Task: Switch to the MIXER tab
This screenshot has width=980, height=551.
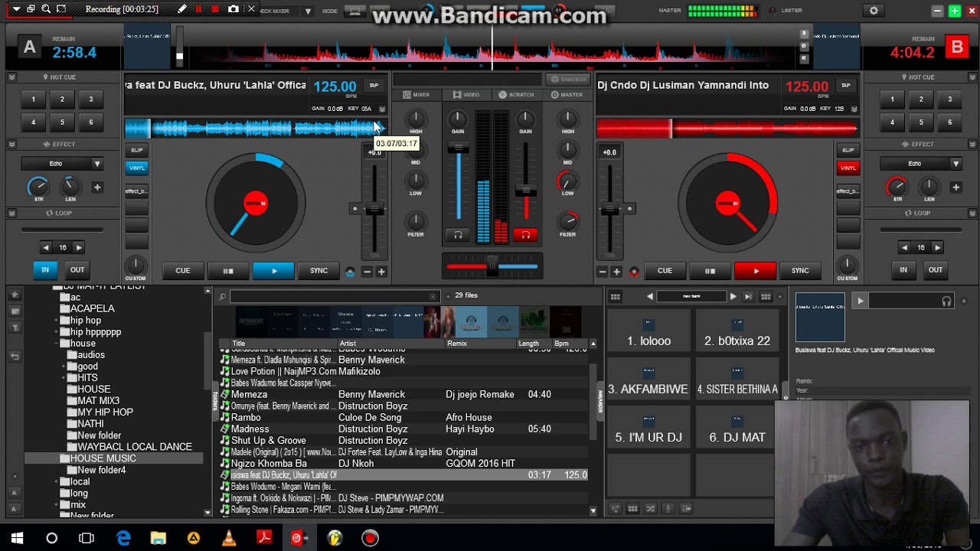Action: tap(416, 95)
